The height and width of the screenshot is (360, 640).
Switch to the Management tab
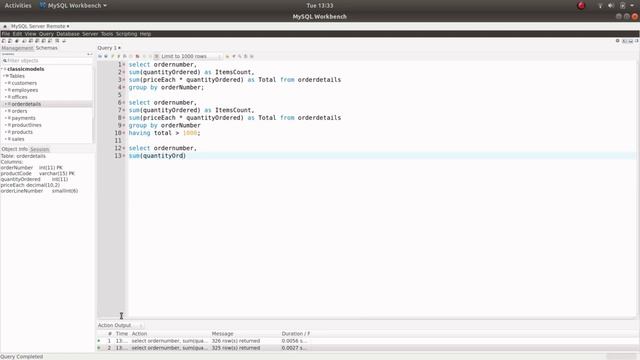coord(17,48)
